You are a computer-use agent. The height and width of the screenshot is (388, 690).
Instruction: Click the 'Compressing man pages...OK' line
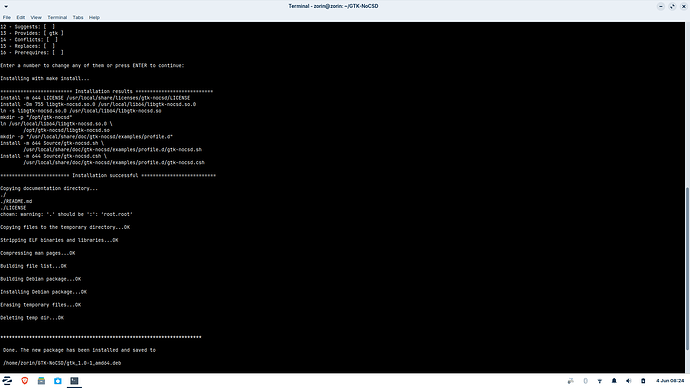(x=37, y=253)
